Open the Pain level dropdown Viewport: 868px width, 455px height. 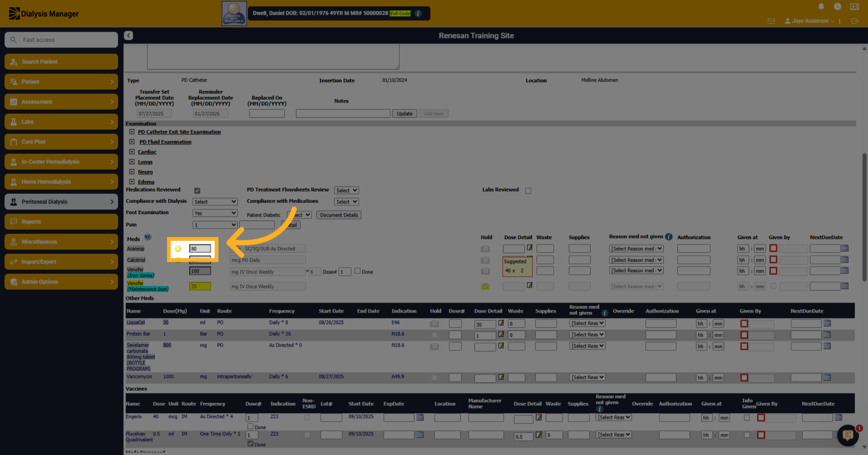(215, 225)
